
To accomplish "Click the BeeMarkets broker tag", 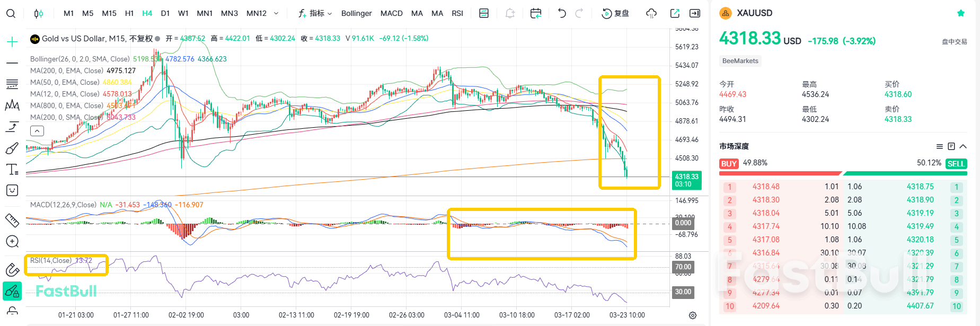I will (x=740, y=61).
